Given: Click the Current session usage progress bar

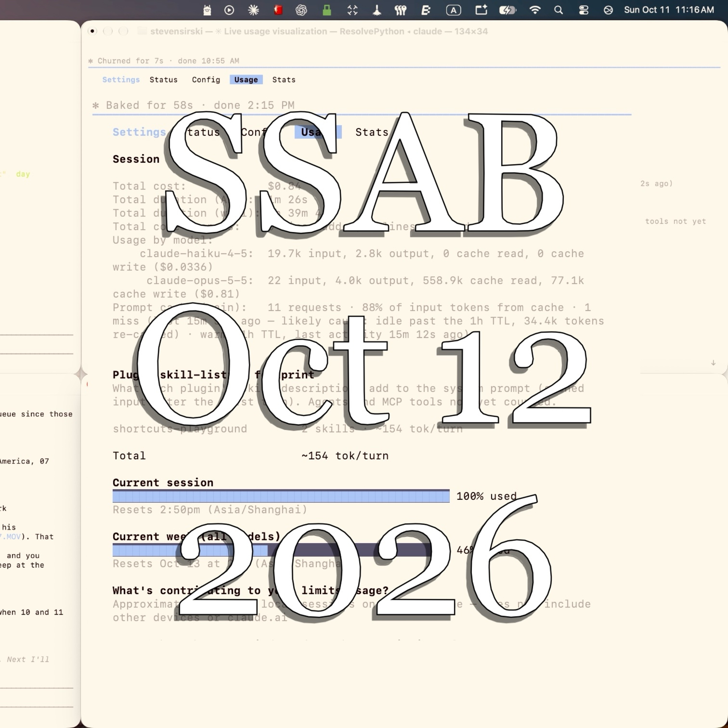Looking at the screenshot, I should pyautogui.click(x=281, y=496).
